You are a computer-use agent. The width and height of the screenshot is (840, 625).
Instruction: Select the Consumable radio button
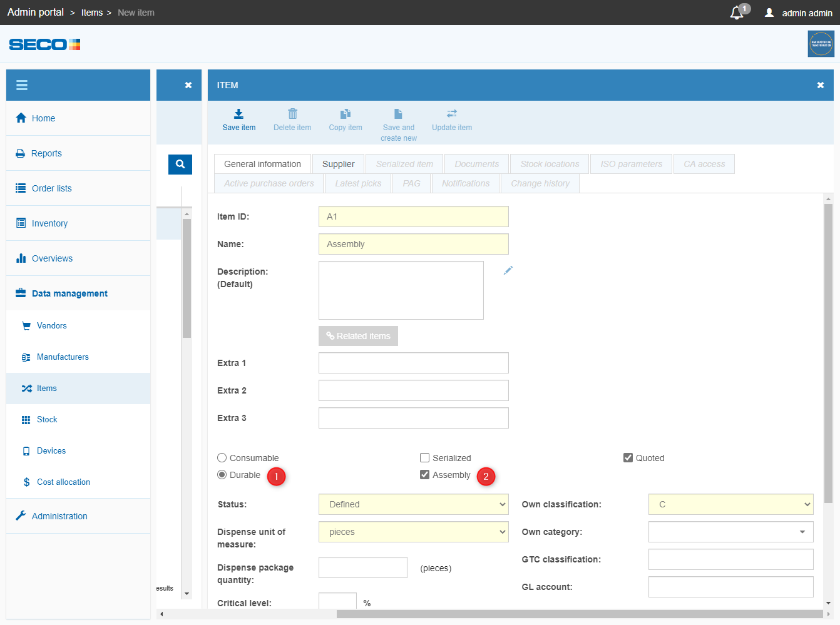[222, 458]
